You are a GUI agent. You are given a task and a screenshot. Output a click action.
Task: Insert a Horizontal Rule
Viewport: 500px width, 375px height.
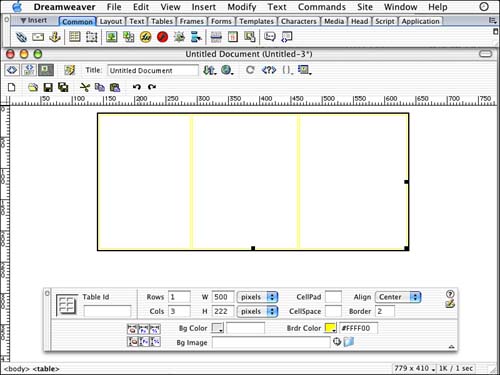point(216,37)
